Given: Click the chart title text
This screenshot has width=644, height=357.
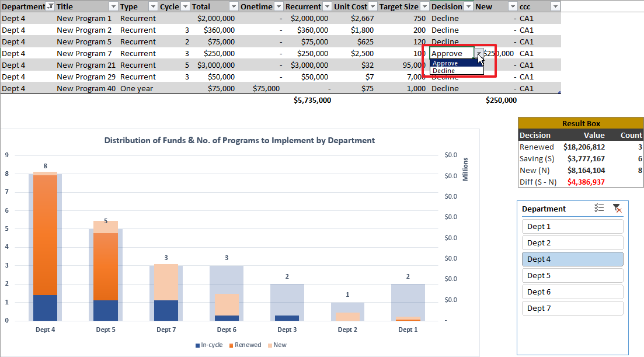Looking at the screenshot, I should tap(239, 140).
